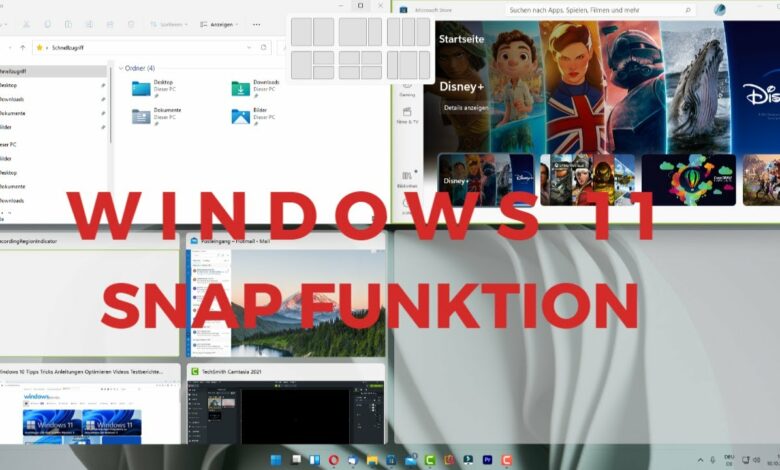
Task: Snap to bottom-right zone of four-quadrant layout
Action: [372, 73]
